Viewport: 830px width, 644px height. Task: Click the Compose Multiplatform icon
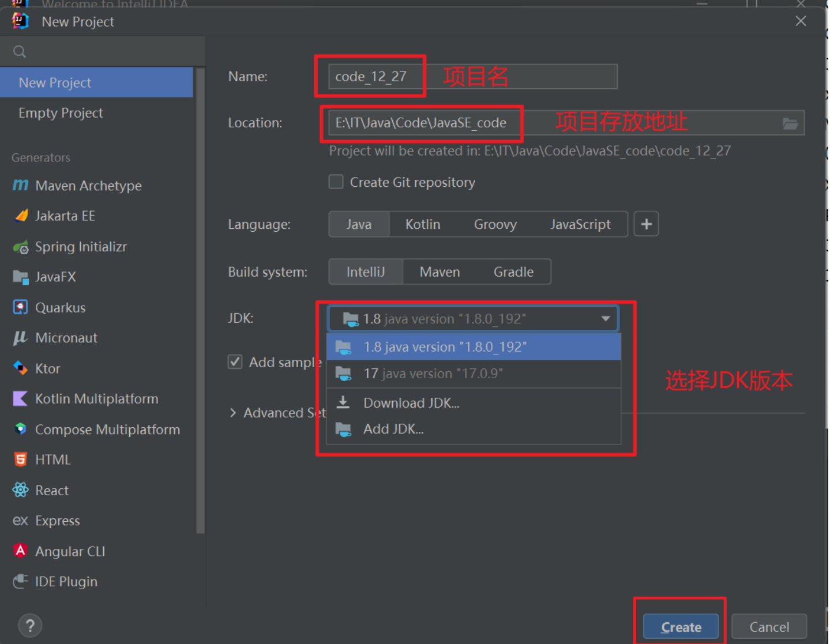(x=21, y=429)
